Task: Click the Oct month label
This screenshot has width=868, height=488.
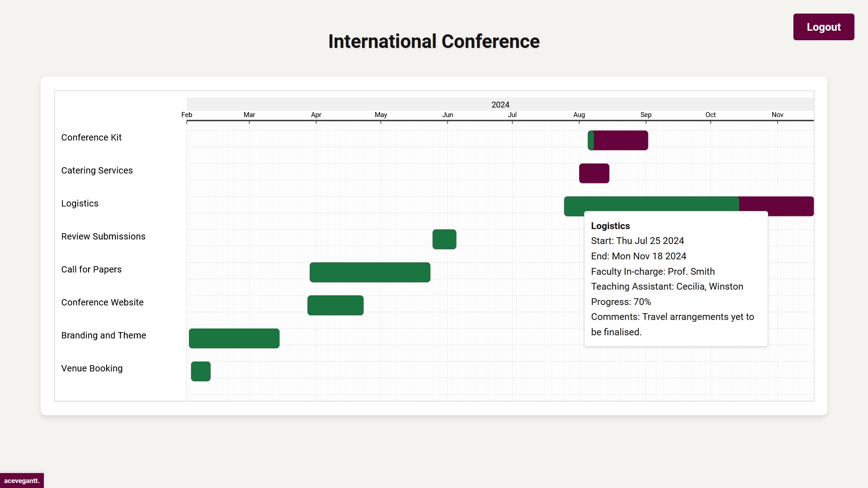Action: (x=711, y=115)
